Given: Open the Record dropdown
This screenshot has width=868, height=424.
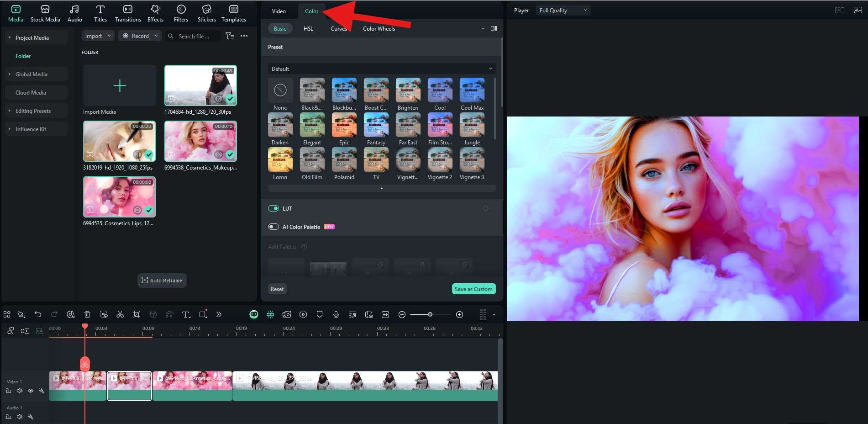Looking at the screenshot, I should click(x=140, y=36).
